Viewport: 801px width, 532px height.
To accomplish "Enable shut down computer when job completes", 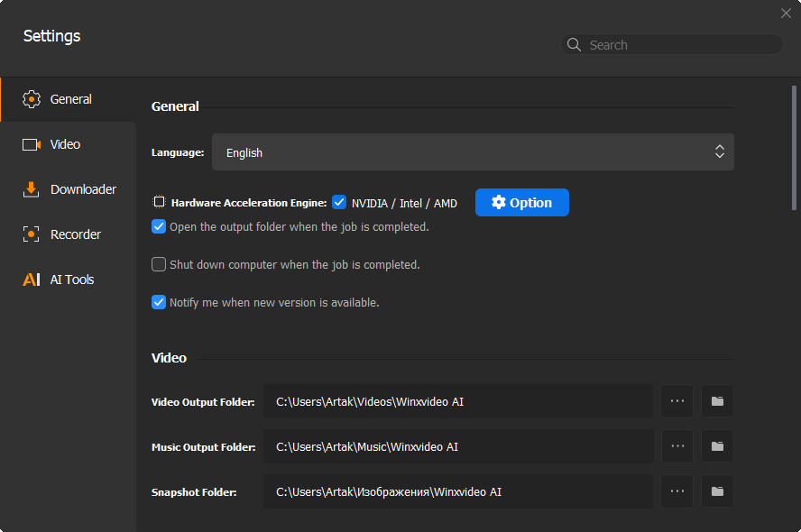I will click(159, 265).
